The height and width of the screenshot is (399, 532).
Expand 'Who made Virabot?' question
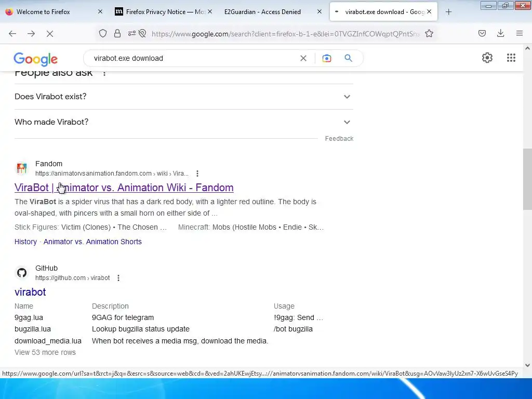point(183,122)
